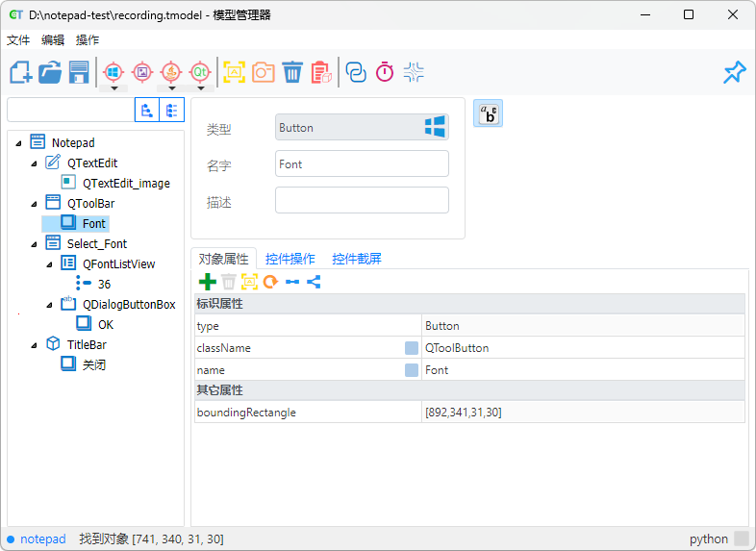Toggle the name property blue checkbox
The height and width of the screenshot is (551, 756).
point(412,370)
